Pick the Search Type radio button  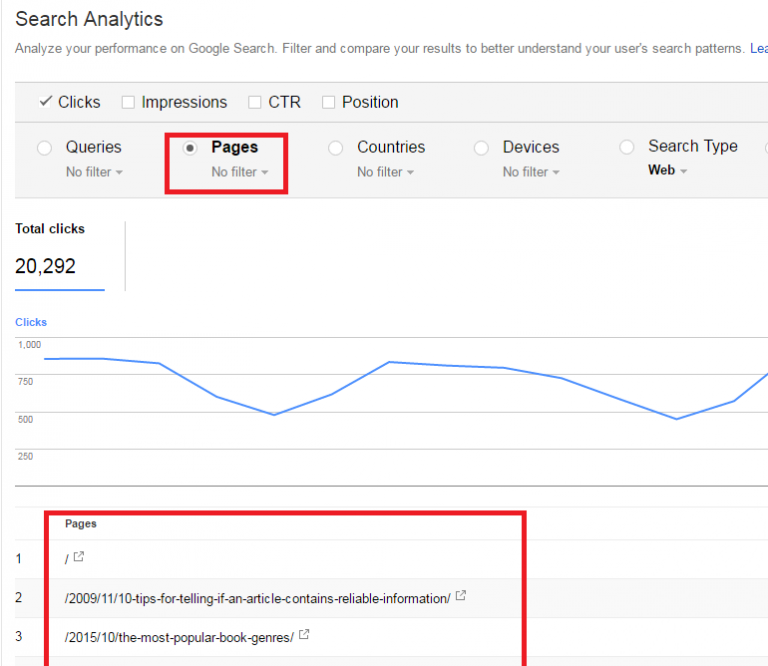tap(627, 147)
